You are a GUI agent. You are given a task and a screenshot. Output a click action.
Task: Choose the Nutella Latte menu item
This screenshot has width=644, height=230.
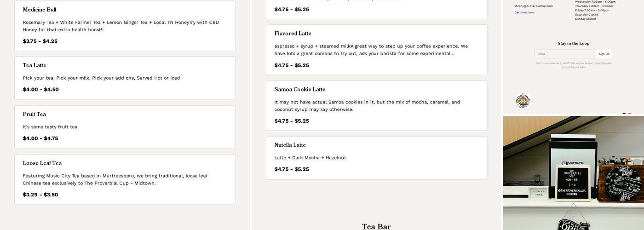click(290, 145)
